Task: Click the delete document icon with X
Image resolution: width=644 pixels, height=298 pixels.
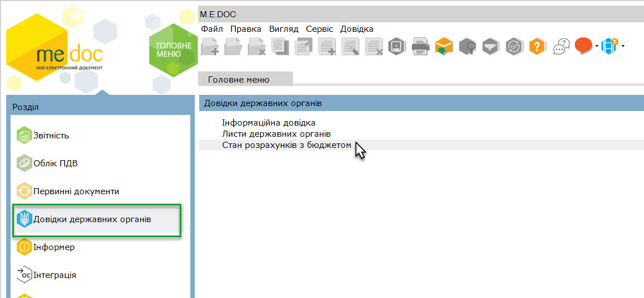Action: (x=257, y=46)
